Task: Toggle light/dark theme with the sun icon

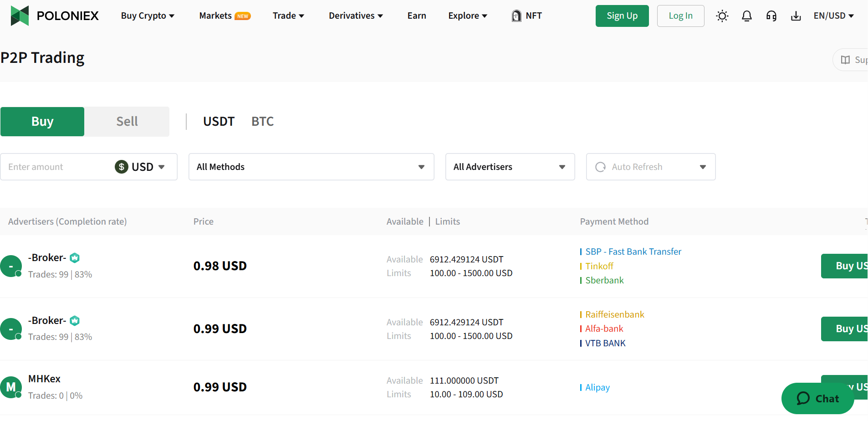Action: point(721,15)
